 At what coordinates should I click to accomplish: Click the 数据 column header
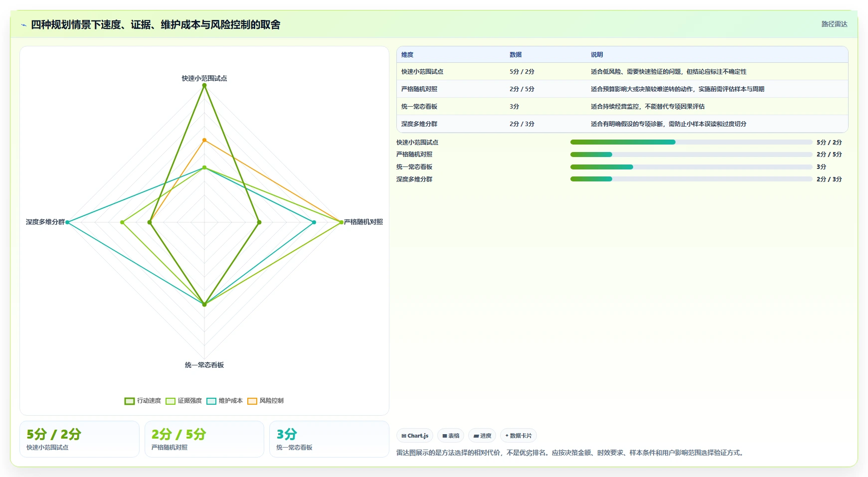click(x=516, y=55)
